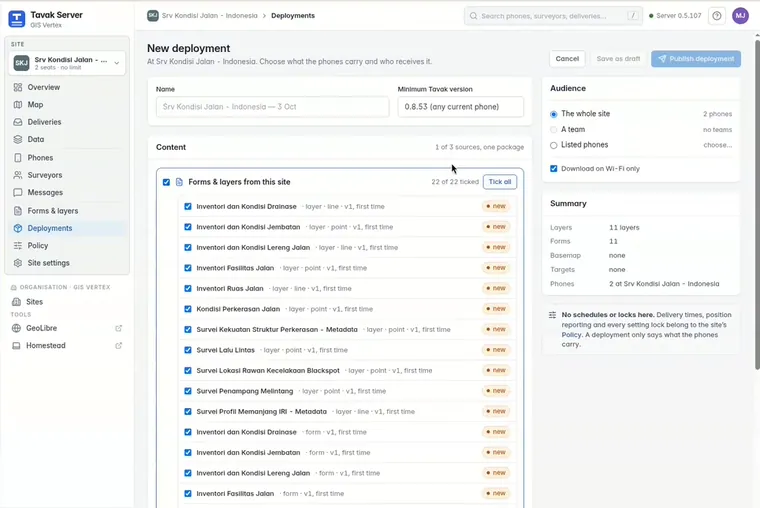Toggle Download on Wi-Fi only checkbox
This screenshot has height=508, width=760.
point(554,169)
